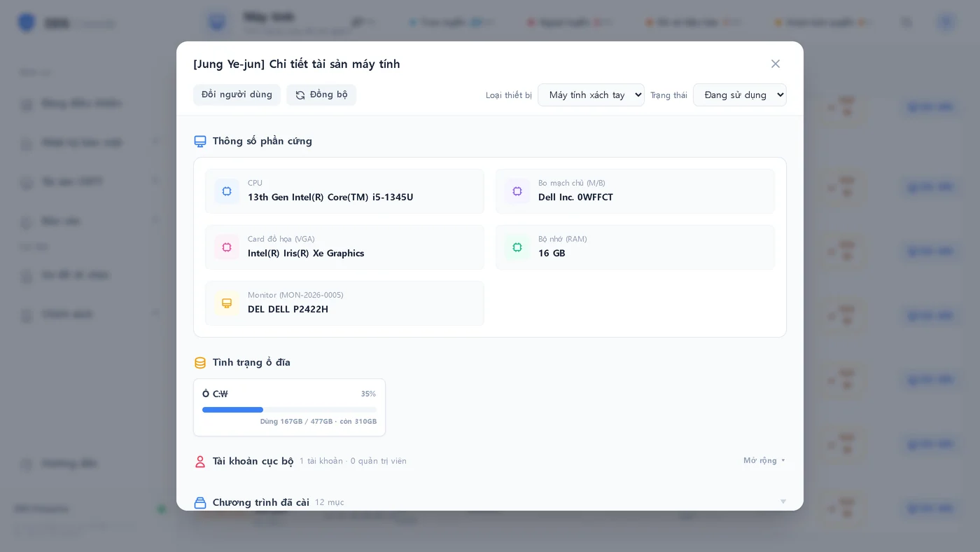Close the computer asset detail dialog

click(x=776, y=64)
